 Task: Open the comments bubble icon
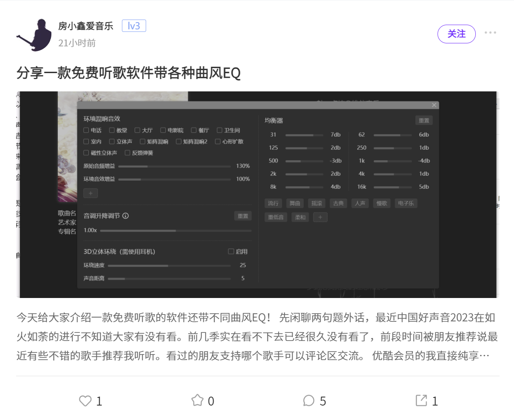click(309, 400)
